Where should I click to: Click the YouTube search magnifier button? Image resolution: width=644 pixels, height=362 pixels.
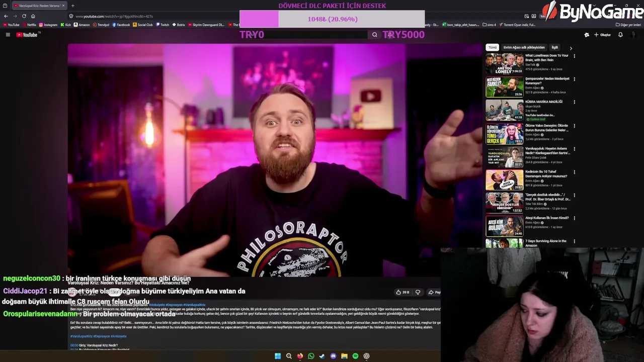(374, 35)
